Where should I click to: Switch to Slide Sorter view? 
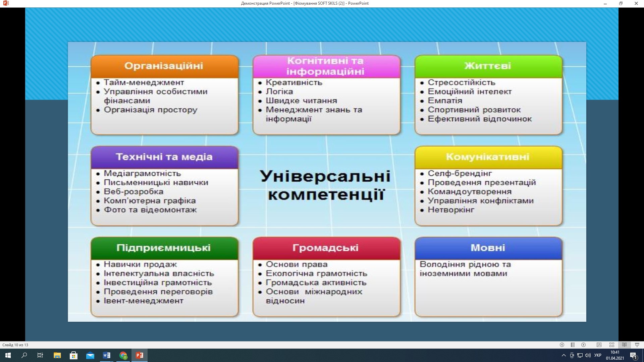(612, 345)
